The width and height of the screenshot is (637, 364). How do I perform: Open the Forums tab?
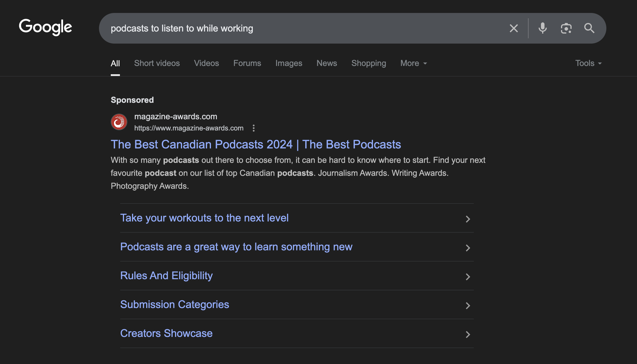[x=247, y=63]
